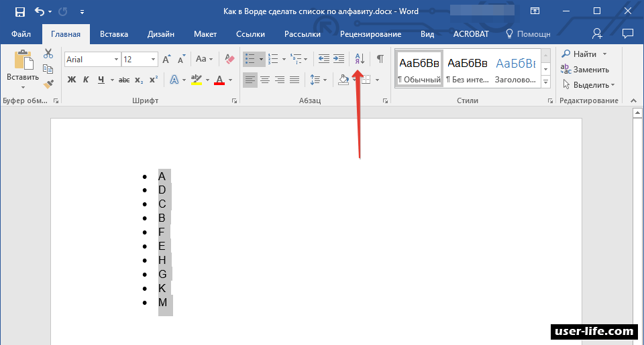Click the numbered list button
This screenshot has width=644, height=345.
[273, 59]
